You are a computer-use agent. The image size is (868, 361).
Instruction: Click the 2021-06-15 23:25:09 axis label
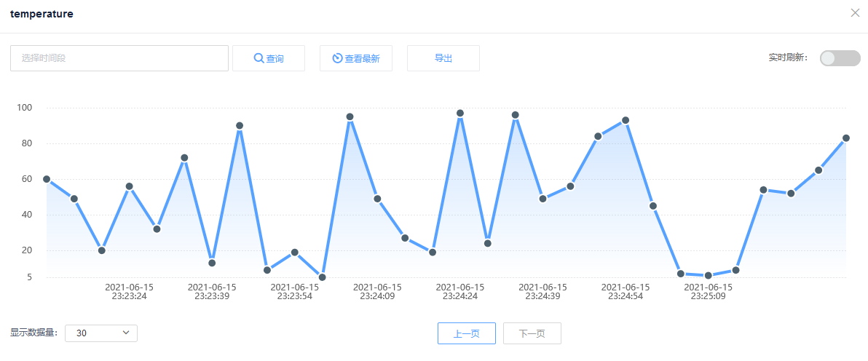coord(708,292)
